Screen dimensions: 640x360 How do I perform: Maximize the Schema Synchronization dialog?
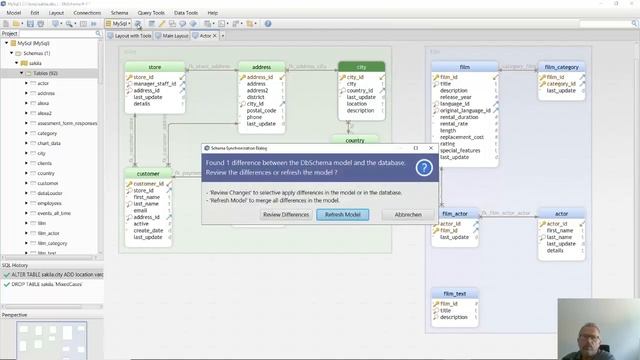point(416,148)
